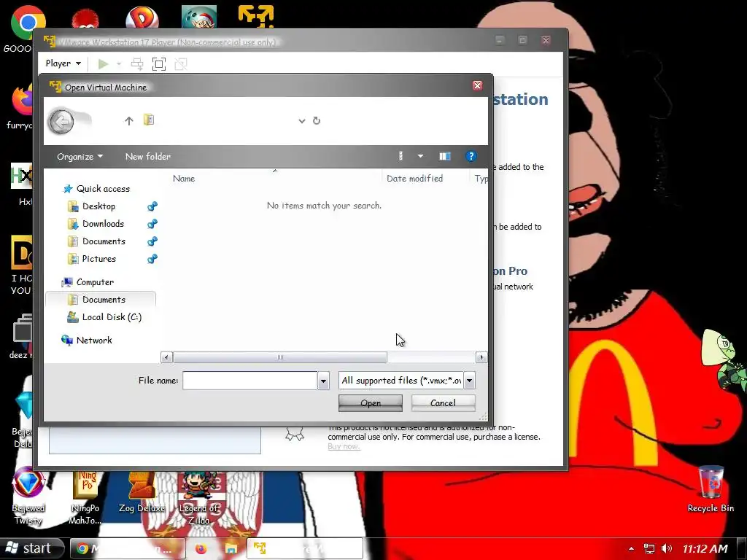Show hidden tray icons arrow
Viewport: 747px width, 560px height.
[631, 548]
